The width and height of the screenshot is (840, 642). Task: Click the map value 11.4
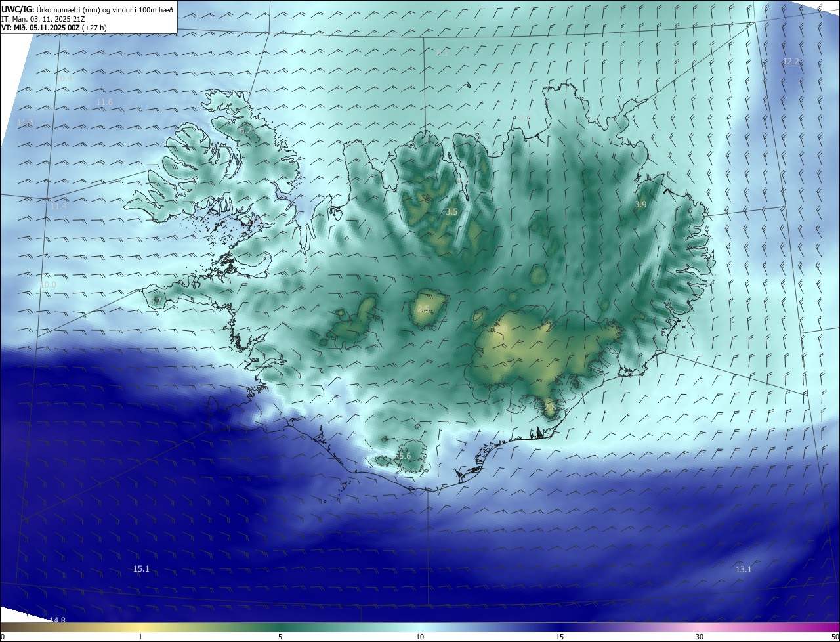[59, 207]
